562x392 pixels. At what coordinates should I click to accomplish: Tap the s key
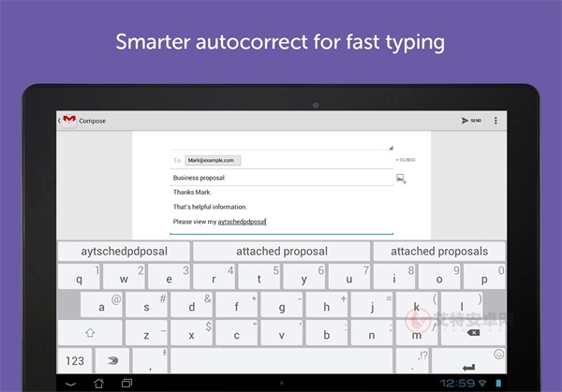coord(147,305)
